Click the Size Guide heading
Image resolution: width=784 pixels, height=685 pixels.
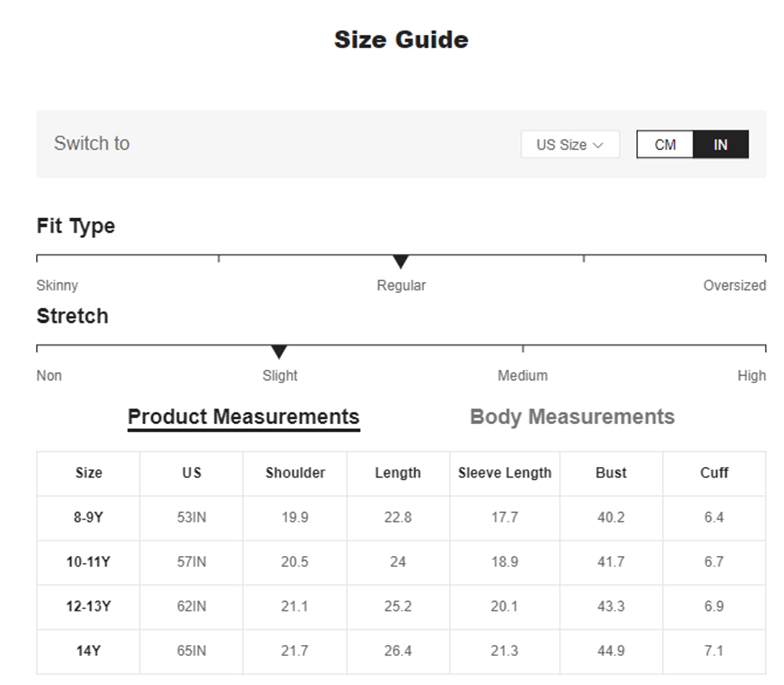pos(401,40)
